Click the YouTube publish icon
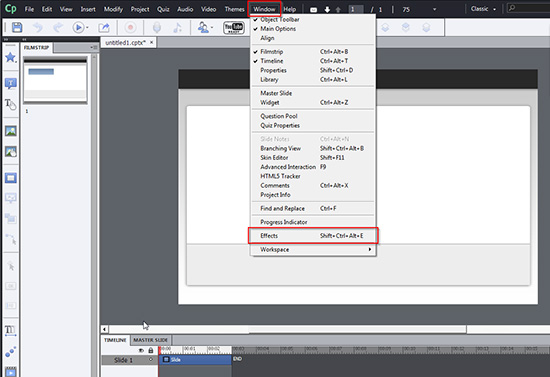This screenshot has height=377, width=550. click(x=234, y=27)
